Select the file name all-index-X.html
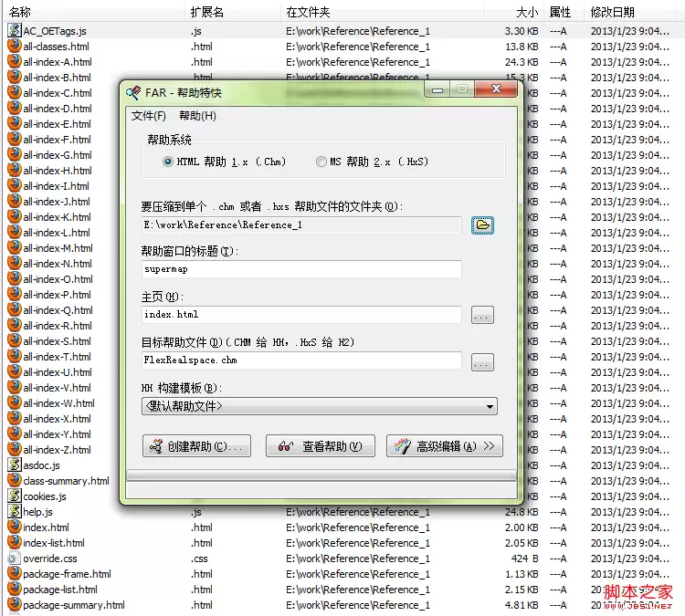Image resolution: width=685 pixels, height=616 pixels. 58,419
